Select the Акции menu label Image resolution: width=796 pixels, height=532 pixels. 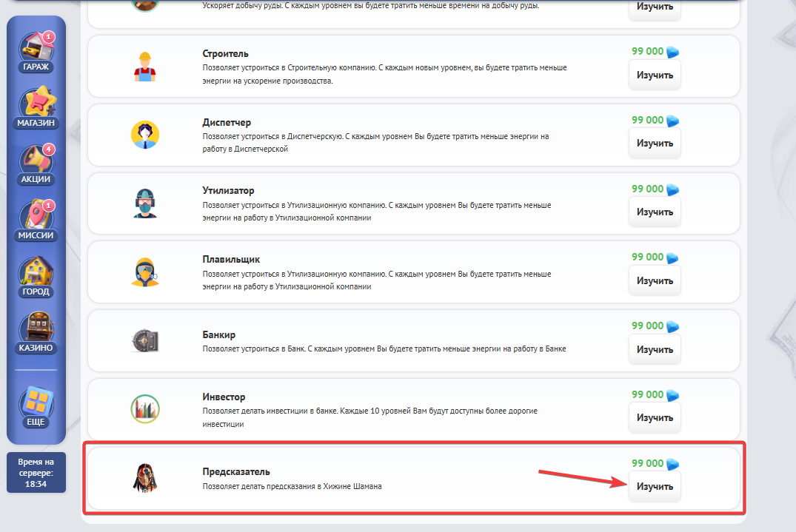(x=36, y=179)
